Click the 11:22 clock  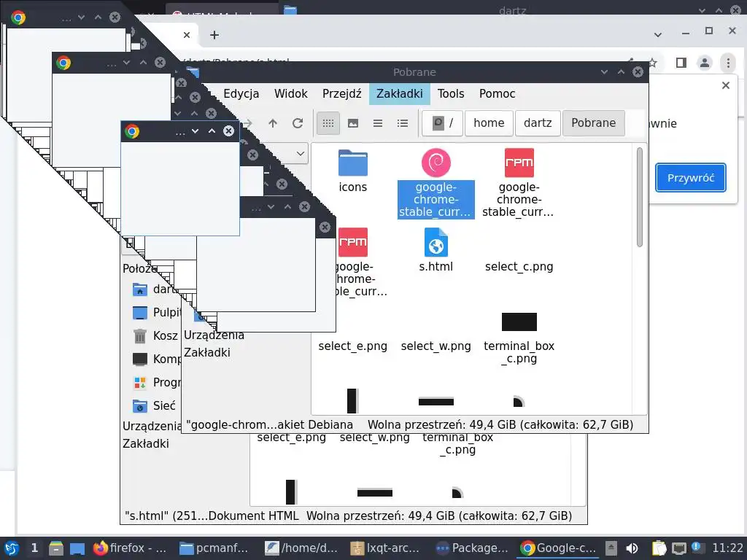coord(727,548)
